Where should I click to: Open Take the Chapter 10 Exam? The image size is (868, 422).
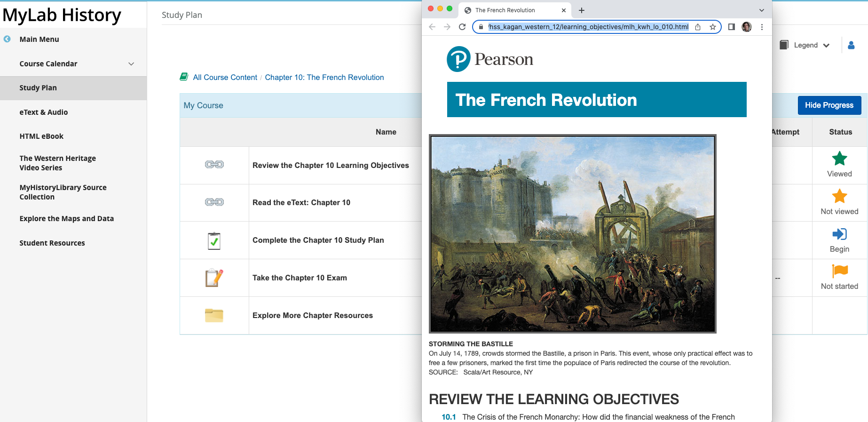[300, 278]
